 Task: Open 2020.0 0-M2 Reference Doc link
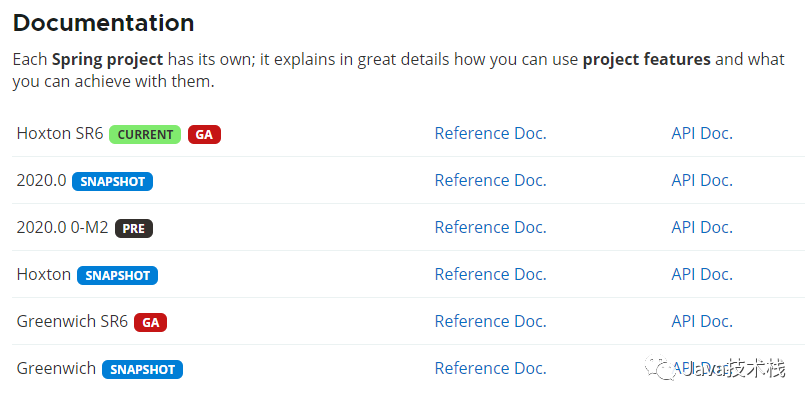point(490,227)
